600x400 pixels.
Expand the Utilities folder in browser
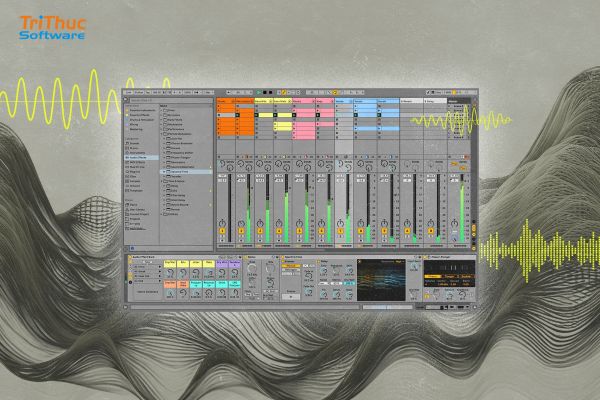tap(161, 214)
